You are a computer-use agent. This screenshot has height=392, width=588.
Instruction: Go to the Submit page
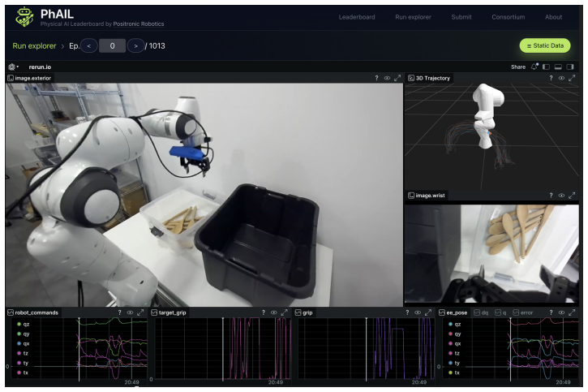461,17
